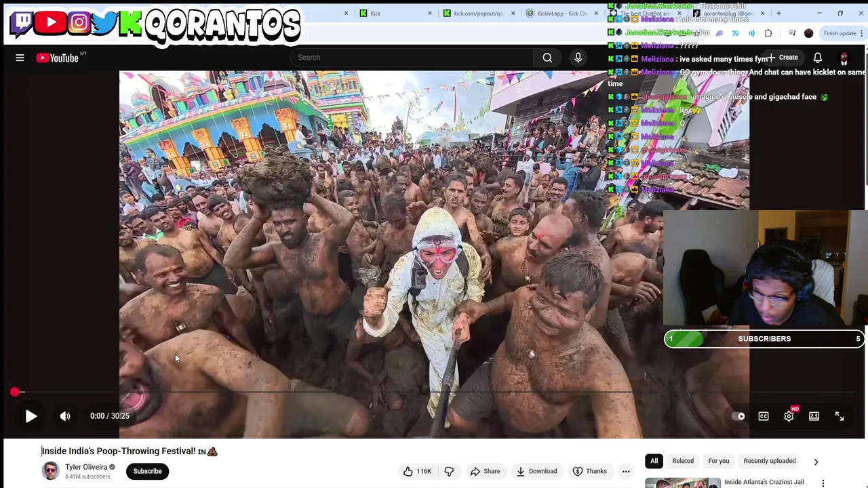Select the All filter chip
The image size is (868, 488).
(654, 461)
